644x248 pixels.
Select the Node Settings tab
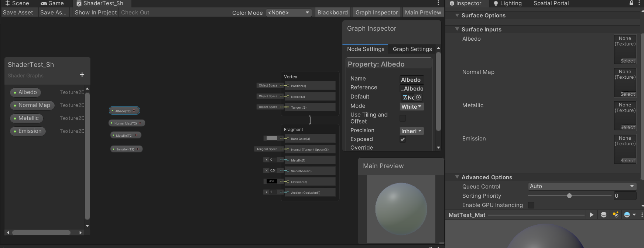pos(366,49)
